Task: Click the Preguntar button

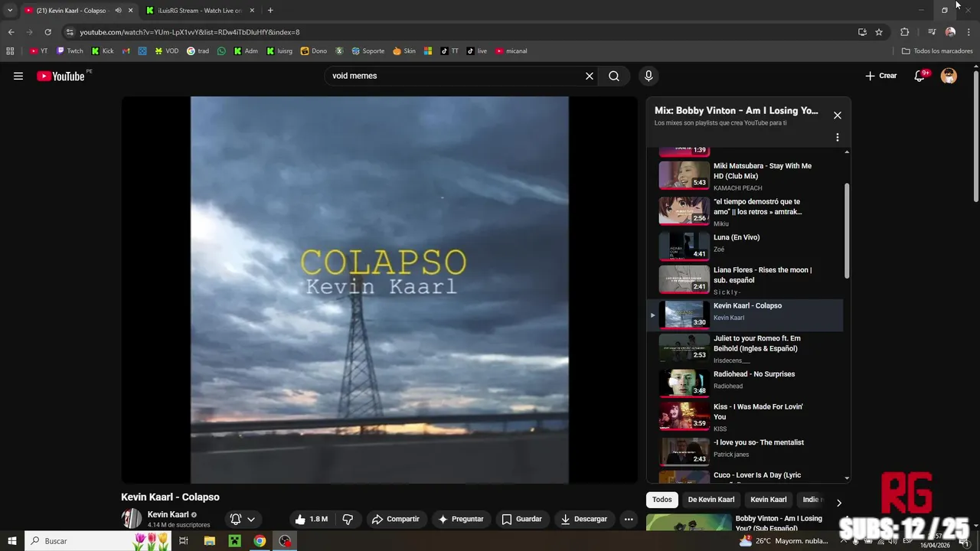Action: [460, 519]
